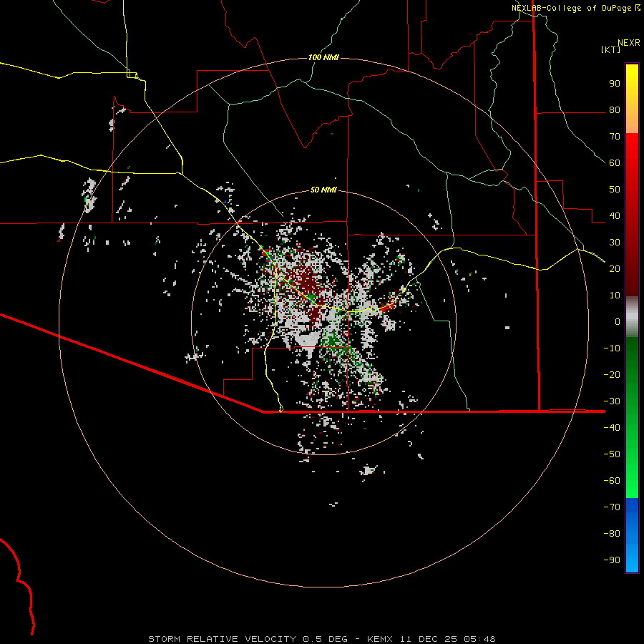Click the 50 NMI range ring label
Screen dimensions: 644x644
tap(323, 190)
